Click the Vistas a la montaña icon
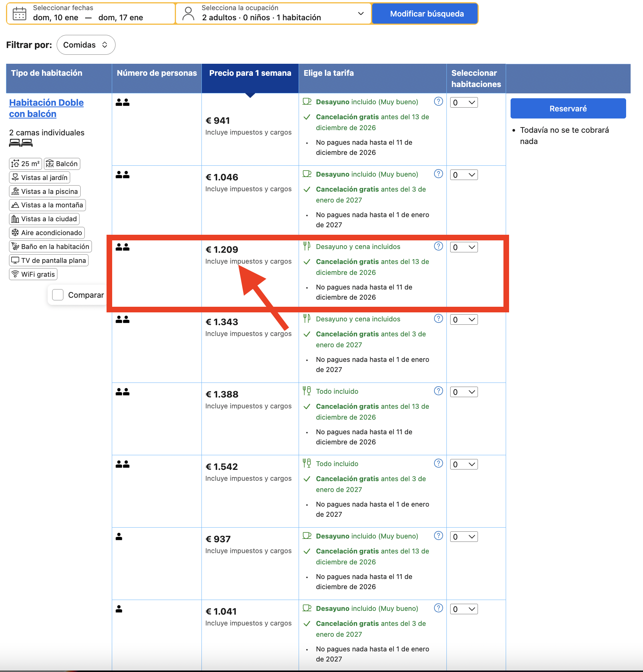The height and width of the screenshot is (672, 643). pos(15,205)
